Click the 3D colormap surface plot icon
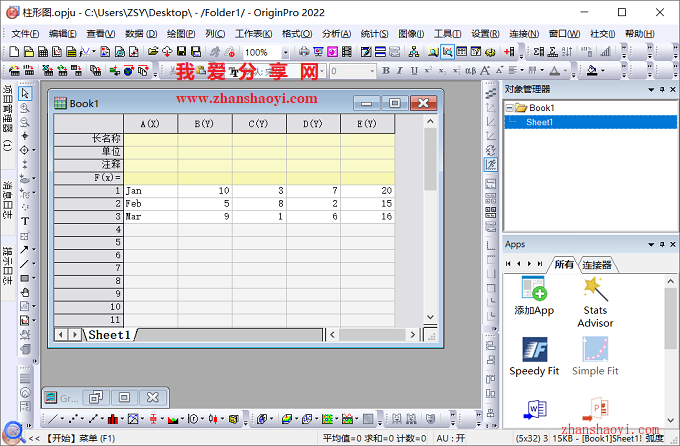 tap(286, 419)
